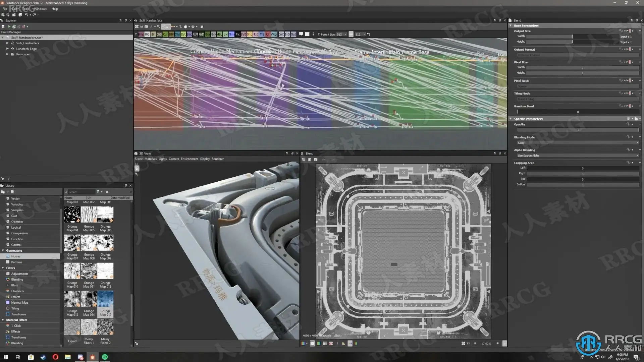Add an Output node from the toolbar
Viewport: 644px width, 362px height.
point(293,34)
